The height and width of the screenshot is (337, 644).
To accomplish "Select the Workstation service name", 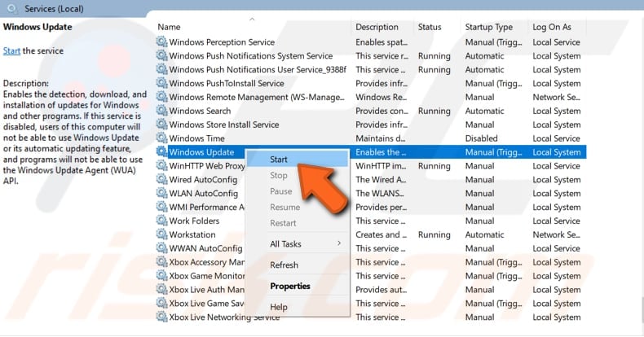I will click(192, 234).
